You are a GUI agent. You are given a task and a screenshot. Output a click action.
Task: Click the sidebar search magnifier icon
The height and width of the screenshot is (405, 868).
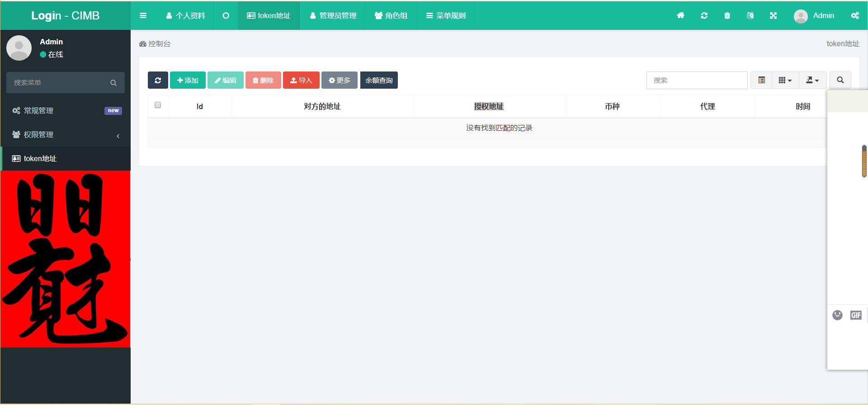pyautogui.click(x=113, y=83)
